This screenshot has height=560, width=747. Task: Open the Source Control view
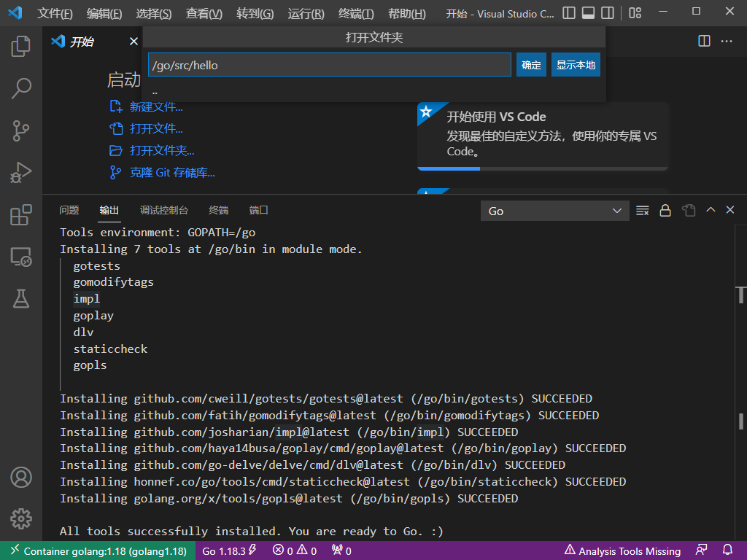coord(21,131)
